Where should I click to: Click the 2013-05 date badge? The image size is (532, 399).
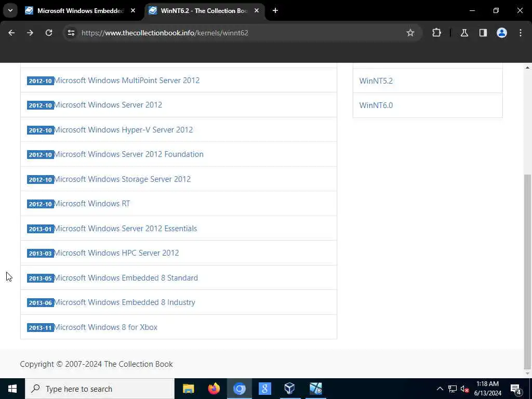tap(41, 278)
